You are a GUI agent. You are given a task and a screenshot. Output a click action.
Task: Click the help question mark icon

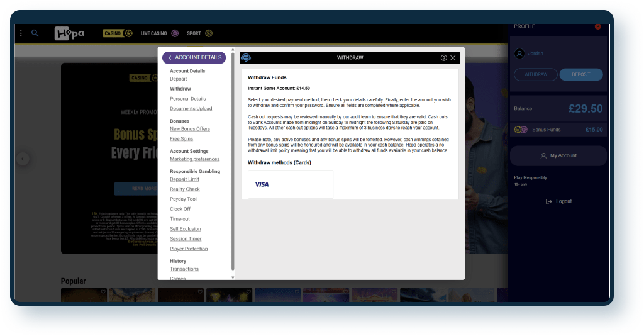pos(444,58)
